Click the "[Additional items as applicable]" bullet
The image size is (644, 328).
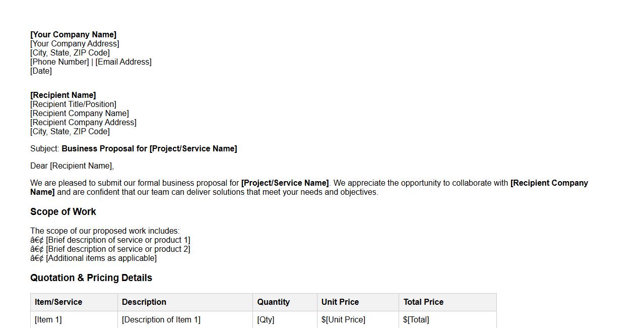[x=101, y=258]
